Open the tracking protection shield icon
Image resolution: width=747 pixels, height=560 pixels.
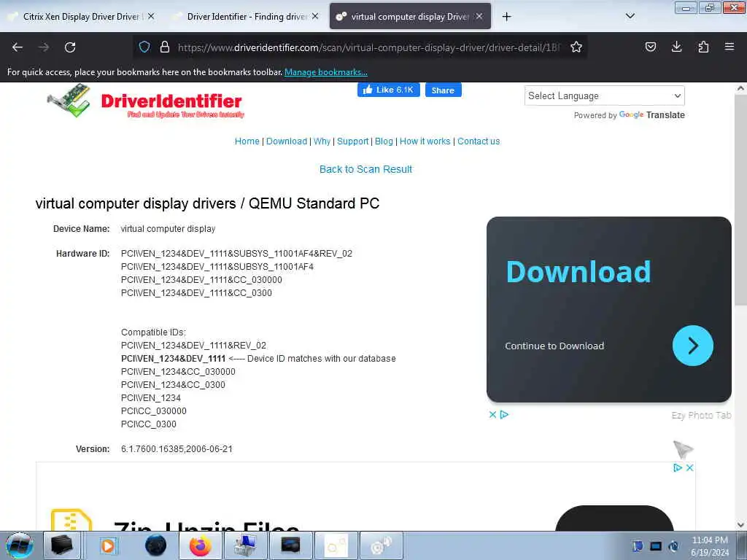(x=144, y=47)
